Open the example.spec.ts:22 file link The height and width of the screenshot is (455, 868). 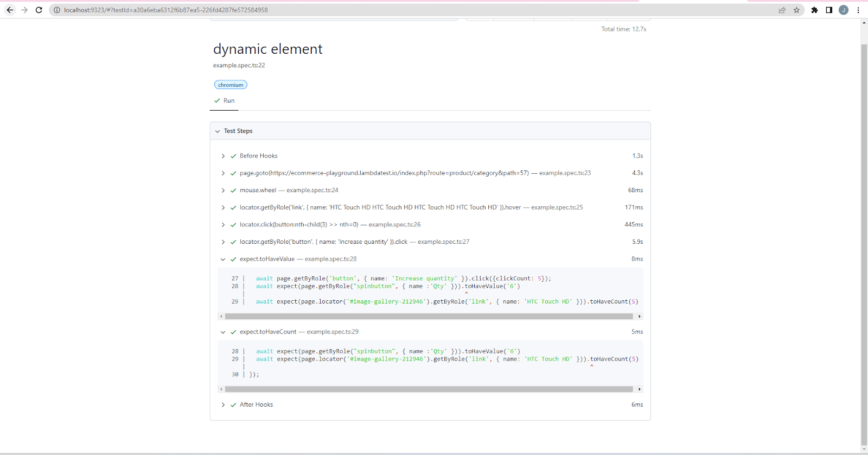239,65
